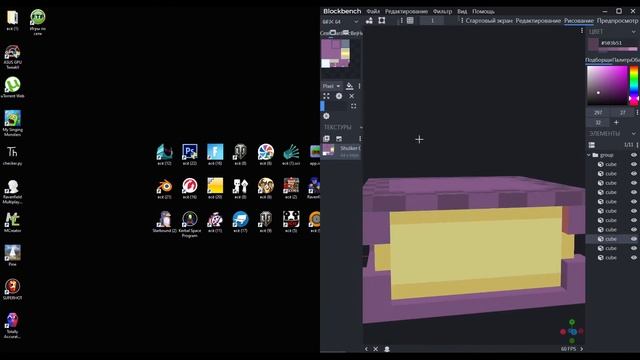The image size is (640, 360).
Task: Open the gear settings icon above ТЕКСТУРЫ
Action: click(x=326, y=116)
